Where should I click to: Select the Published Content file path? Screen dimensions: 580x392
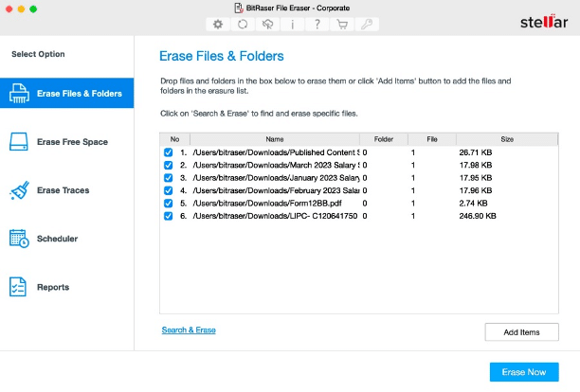click(x=276, y=152)
